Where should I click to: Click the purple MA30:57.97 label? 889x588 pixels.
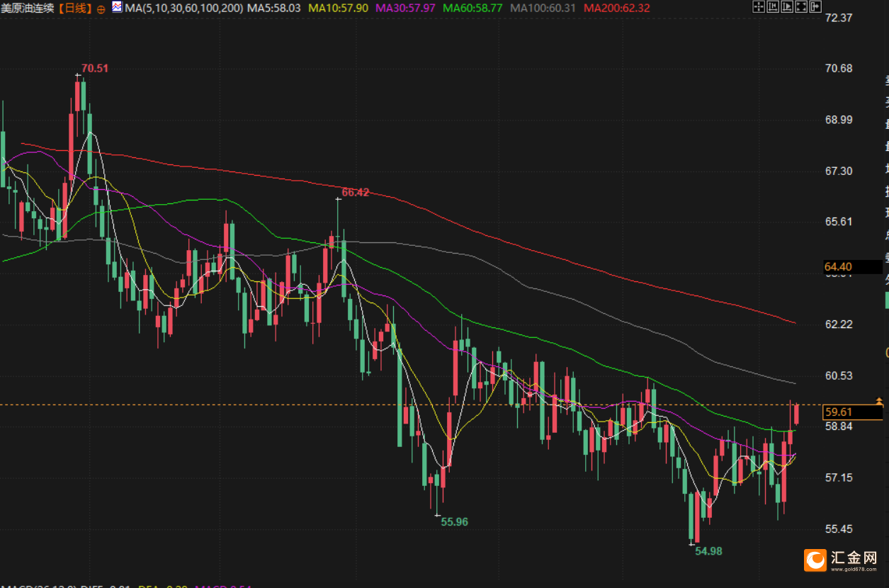[405, 9]
